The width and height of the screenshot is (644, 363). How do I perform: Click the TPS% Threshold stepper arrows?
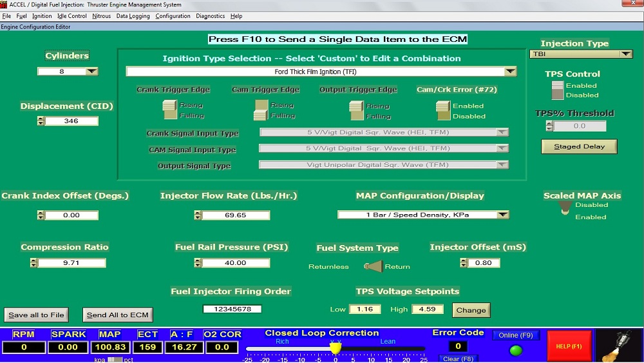(549, 126)
